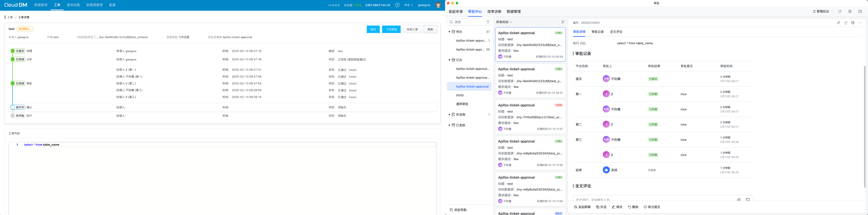Viewport: 868px width, 215px height.
Task: Open the 数据查询 menu in CloudDM
Action: [x=41, y=5]
